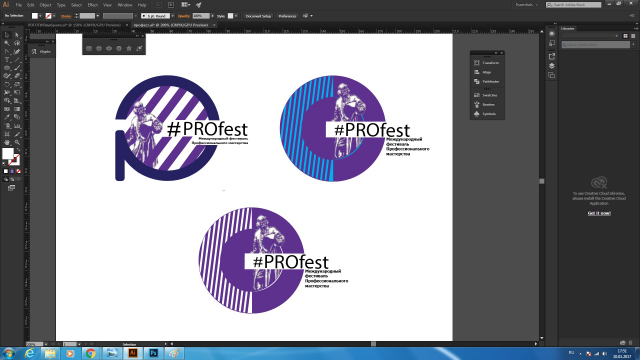This screenshot has height=360, width=640.
Task: Select the Eraser tool
Action: coord(17,76)
